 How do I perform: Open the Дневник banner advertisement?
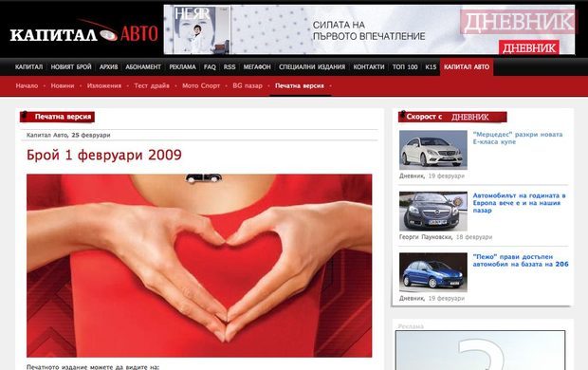(369, 29)
